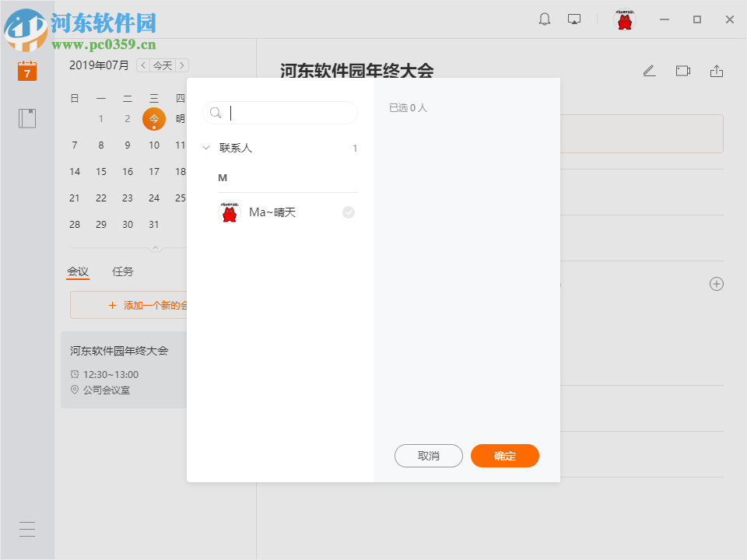Check the contact Ma~晴天
The image size is (747, 560).
[348, 212]
